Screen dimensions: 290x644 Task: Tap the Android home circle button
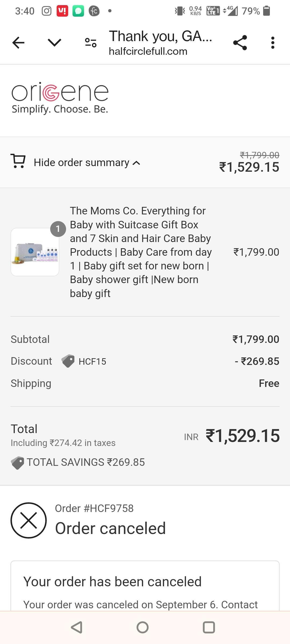143,627
